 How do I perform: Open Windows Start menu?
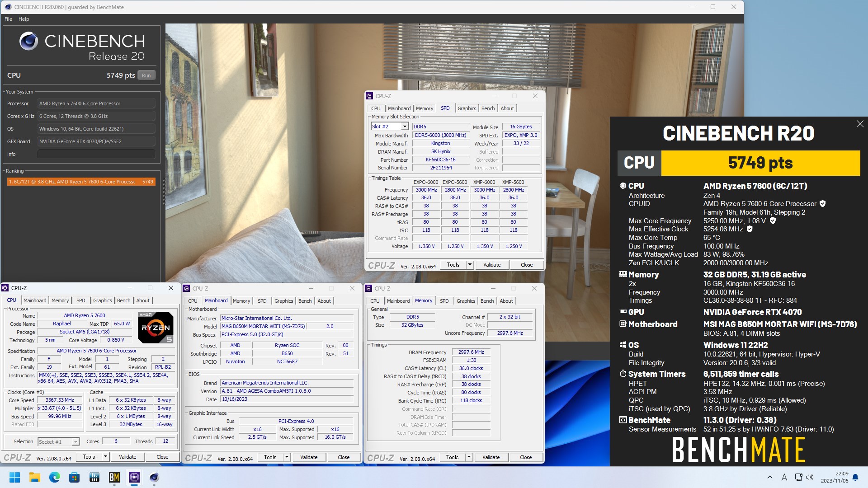pyautogui.click(x=14, y=477)
